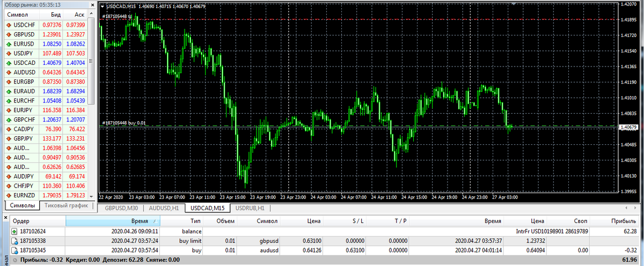Click the arrow icon beside EURJPY
Viewport: 644px width, 266px height.
pos(9,110)
